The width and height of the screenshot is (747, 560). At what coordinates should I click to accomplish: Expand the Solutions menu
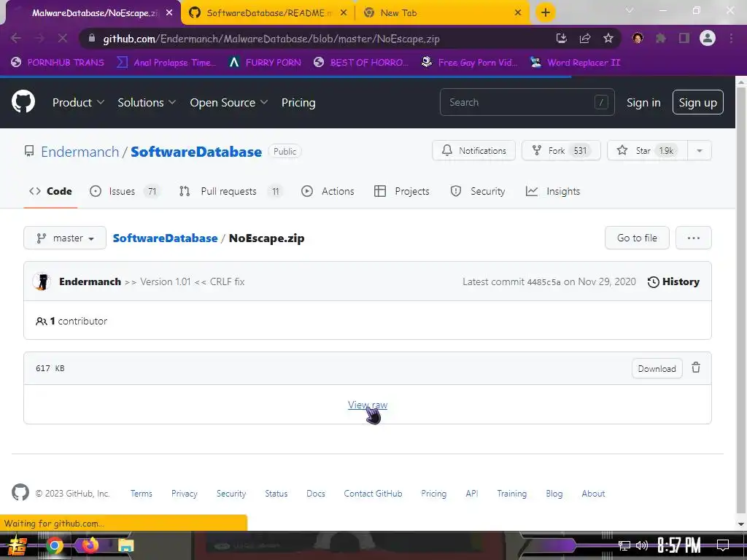coord(147,102)
